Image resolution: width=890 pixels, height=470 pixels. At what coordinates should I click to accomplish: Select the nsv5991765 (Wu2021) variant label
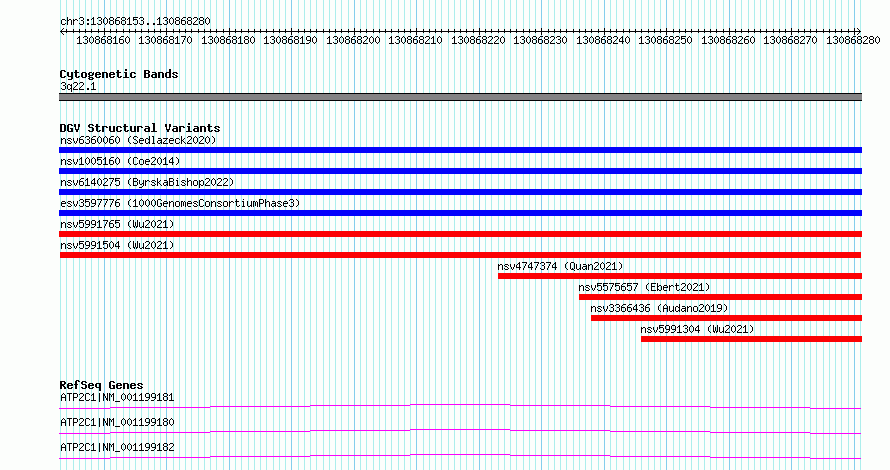(x=117, y=224)
